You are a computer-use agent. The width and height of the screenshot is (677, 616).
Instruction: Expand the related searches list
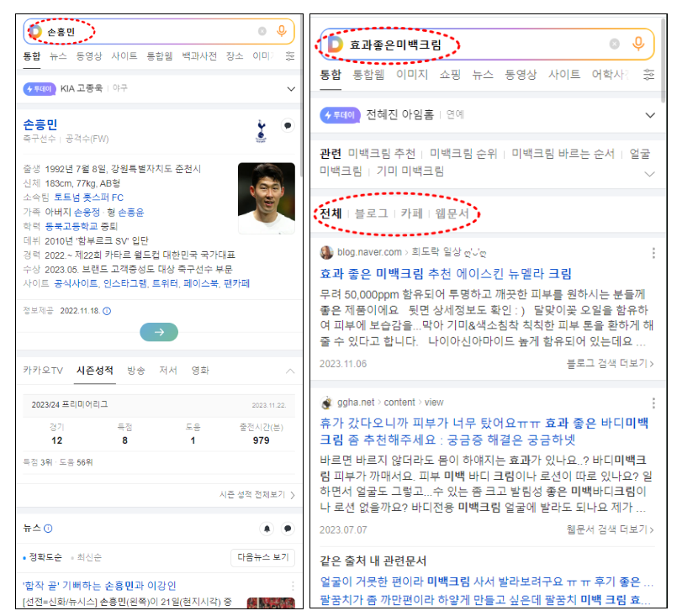(649, 174)
